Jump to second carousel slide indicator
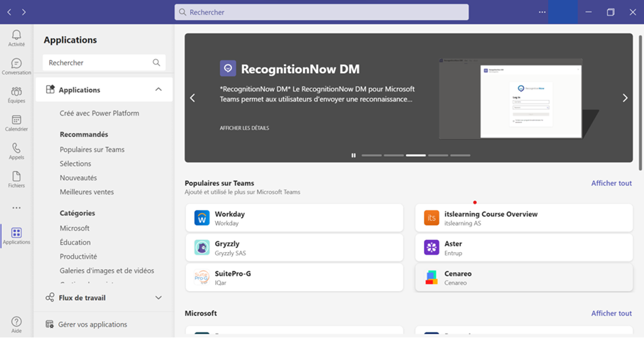The width and height of the screenshot is (644, 338). [394, 156]
